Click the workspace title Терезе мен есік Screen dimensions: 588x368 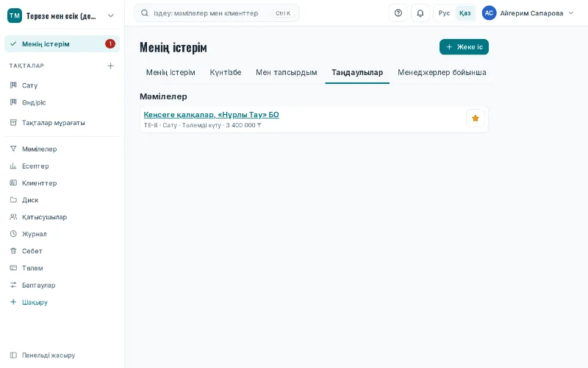61,15
